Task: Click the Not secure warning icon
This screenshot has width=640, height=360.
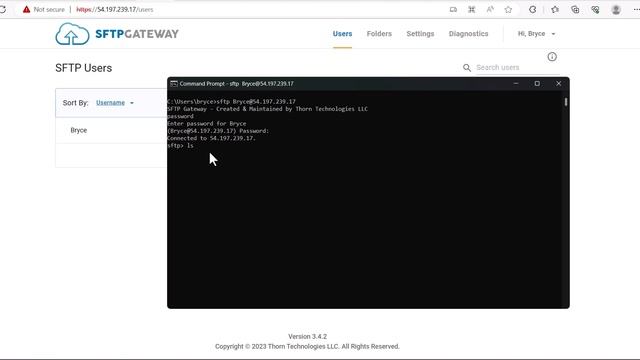Action: (27, 9)
